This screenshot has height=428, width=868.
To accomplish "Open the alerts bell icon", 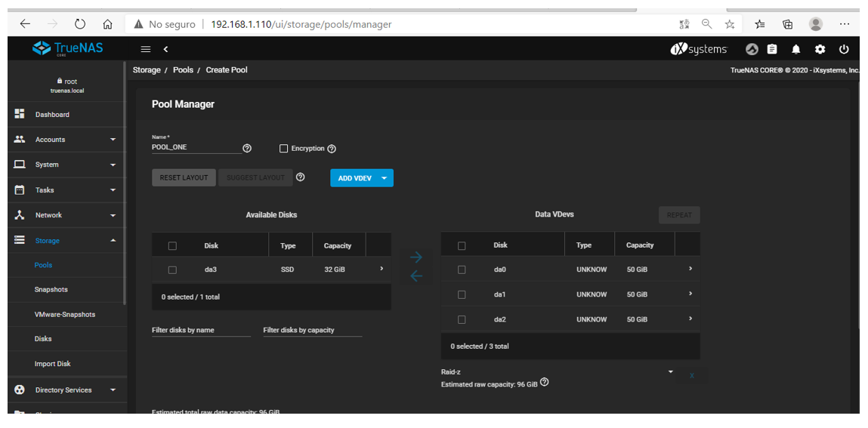I will point(796,49).
